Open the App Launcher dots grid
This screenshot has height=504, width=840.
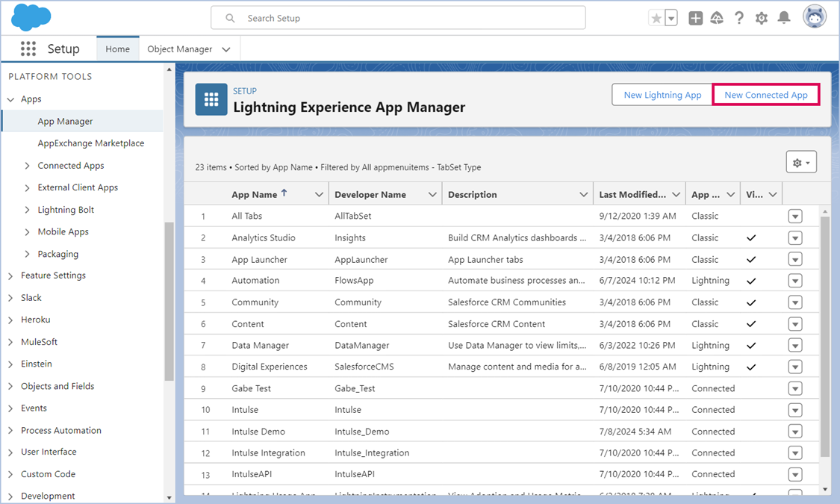[28, 49]
